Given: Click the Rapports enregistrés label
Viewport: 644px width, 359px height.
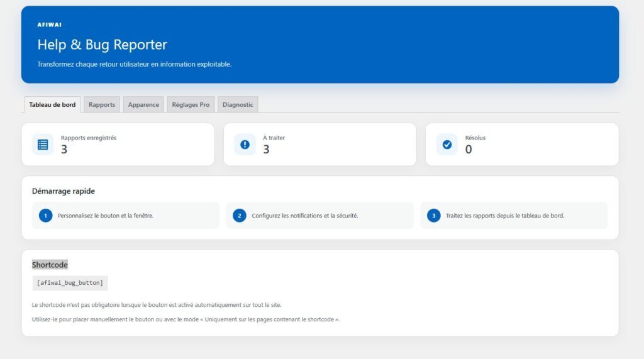Looking at the screenshot, I should point(89,138).
